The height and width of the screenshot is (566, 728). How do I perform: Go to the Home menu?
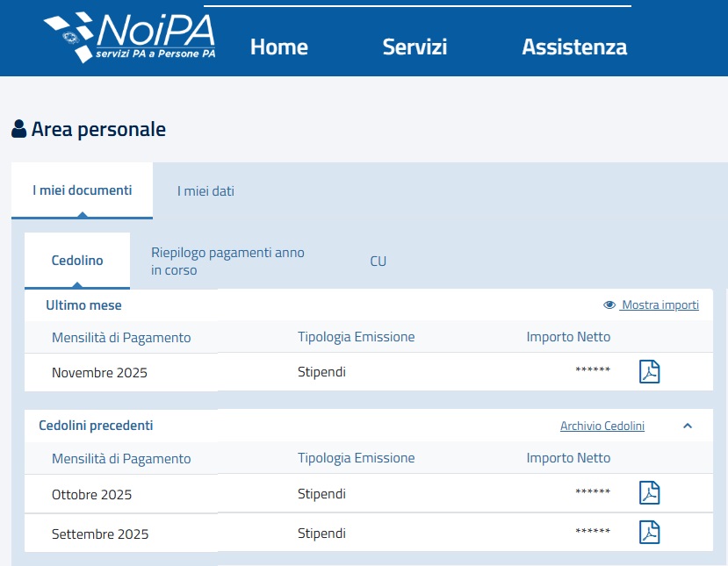coord(278,47)
